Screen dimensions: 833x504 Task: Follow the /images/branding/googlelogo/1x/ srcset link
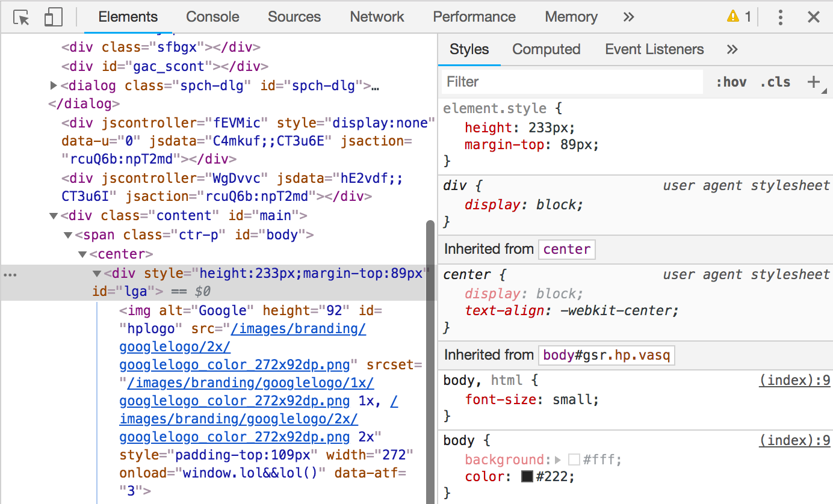250,383
